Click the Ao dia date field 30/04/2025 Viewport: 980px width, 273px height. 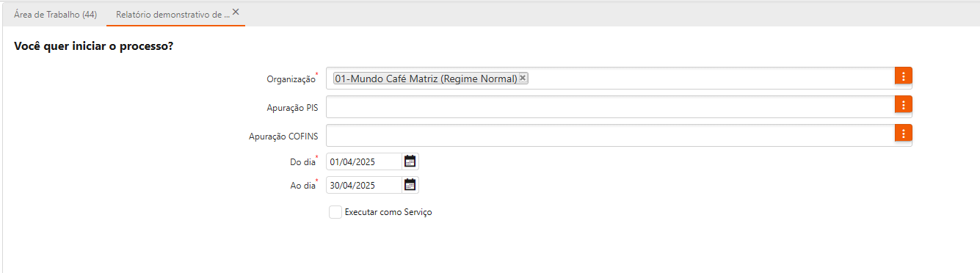[x=365, y=185]
